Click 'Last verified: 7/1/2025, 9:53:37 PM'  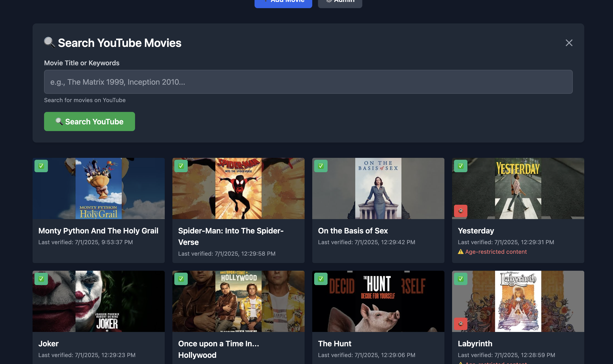(x=85, y=242)
